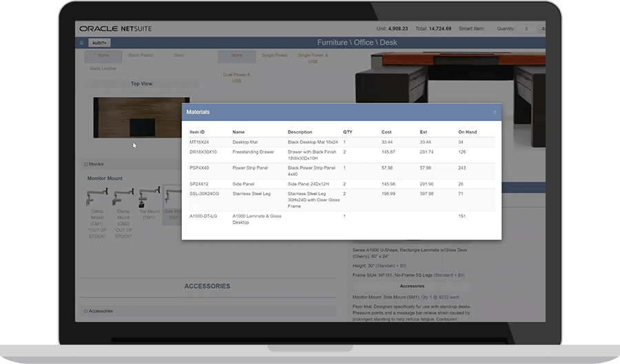The width and height of the screenshot is (620, 364).
Task: Select Clamp Mount (CM2) icon
Action: click(x=123, y=197)
